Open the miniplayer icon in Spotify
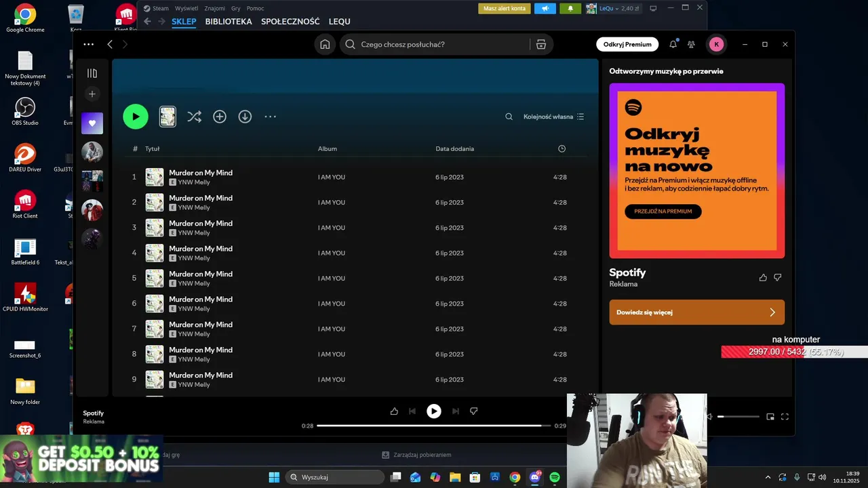868x488 pixels. 770,416
